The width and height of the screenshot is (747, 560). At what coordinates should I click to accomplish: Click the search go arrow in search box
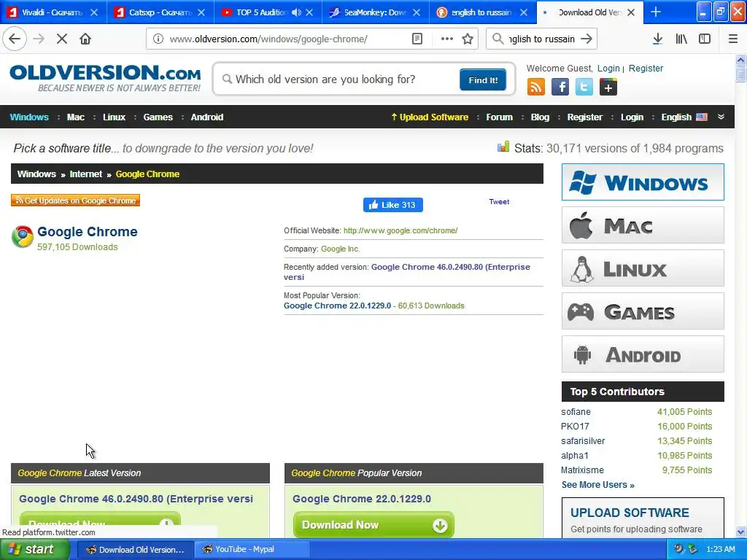(x=587, y=39)
